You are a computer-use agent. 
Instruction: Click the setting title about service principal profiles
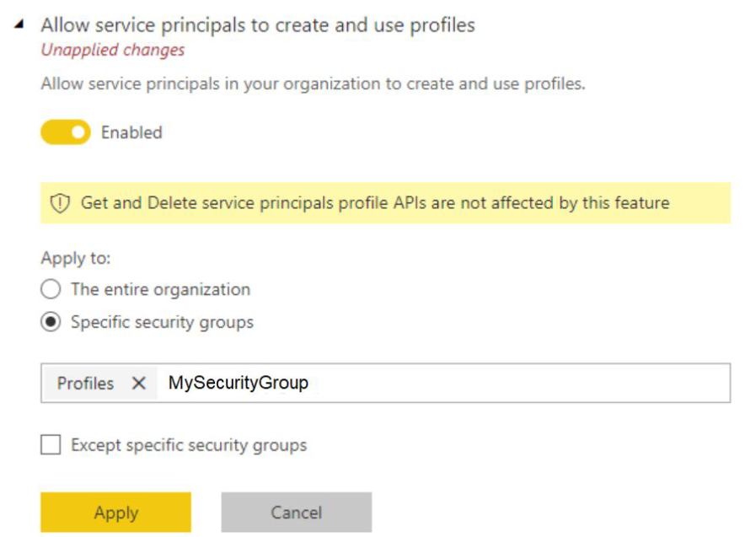pyautogui.click(x=257, y=25)
